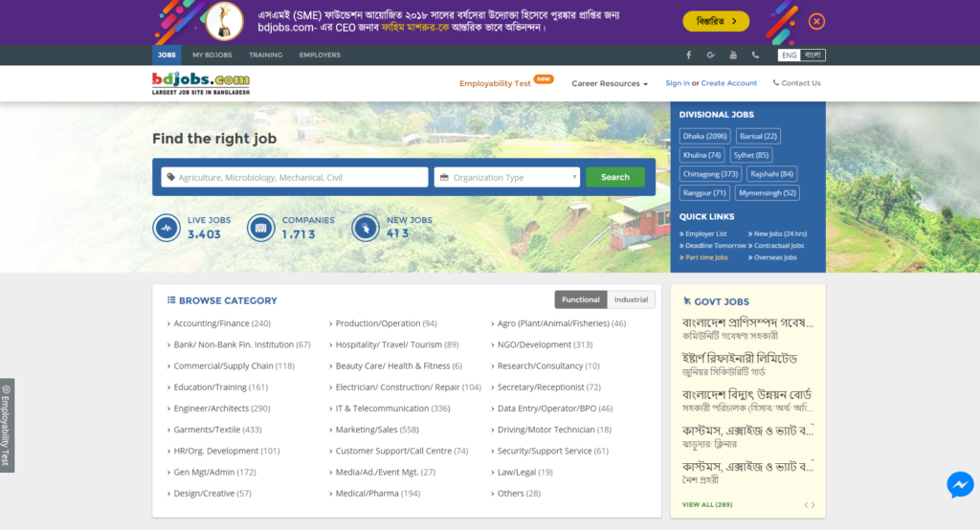Image resolution: width=980 pixels, height=530 pixels.
Task: Open the Dhaka (2096) divisional jobs link
Action: click(x=705, y=136)
